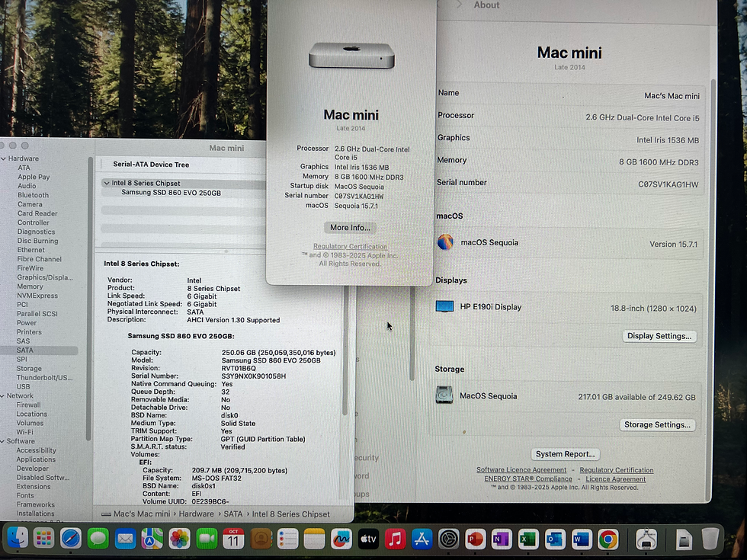Image resolution: width=747 pixels, height=560 pixels.
Task: Open Safari from the Dock
Action: pos(71,539)
